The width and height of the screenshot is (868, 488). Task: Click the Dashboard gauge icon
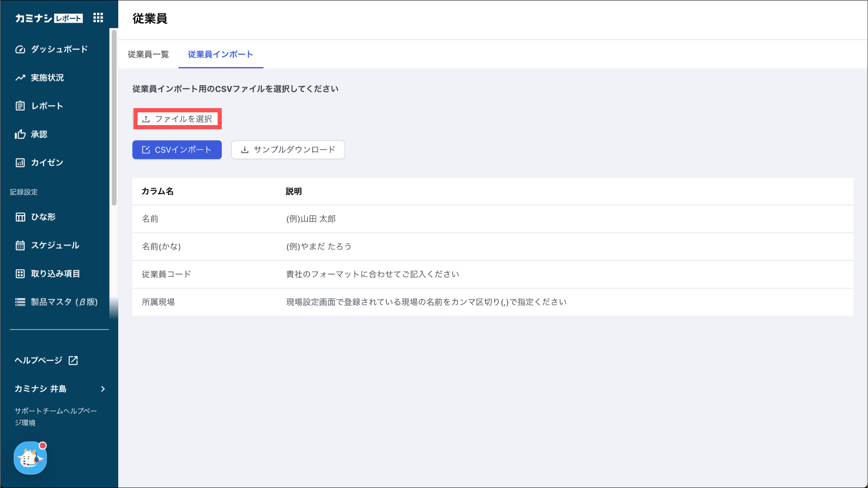coord(20,49)
